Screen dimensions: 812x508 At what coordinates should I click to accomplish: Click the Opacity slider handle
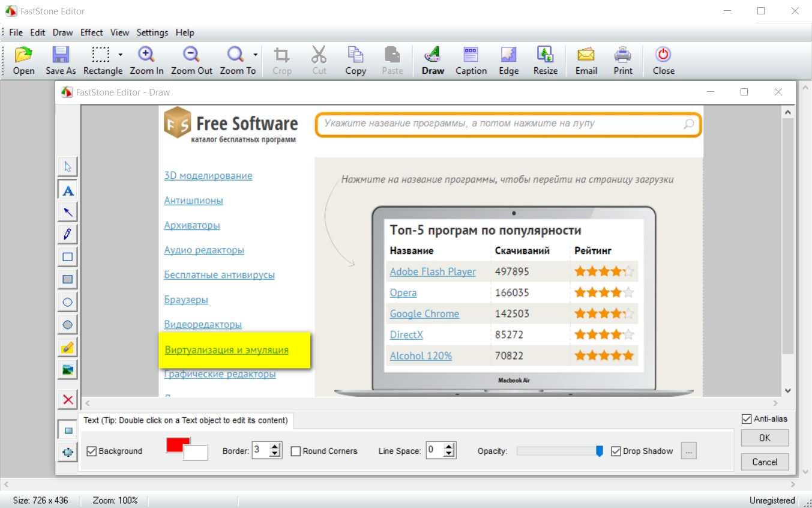coord(599,451)
